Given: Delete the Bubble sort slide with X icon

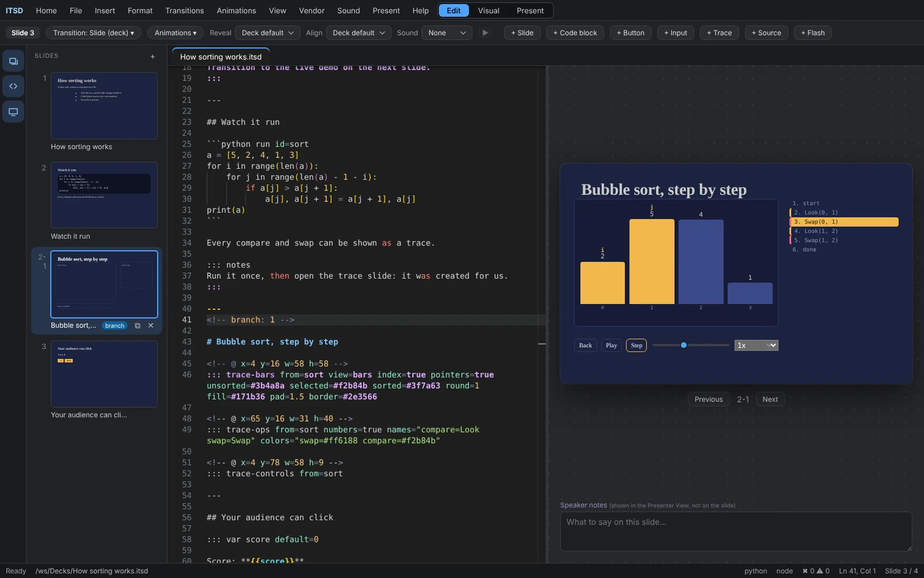Looking at the screenshot, I should tap(151, 325).
